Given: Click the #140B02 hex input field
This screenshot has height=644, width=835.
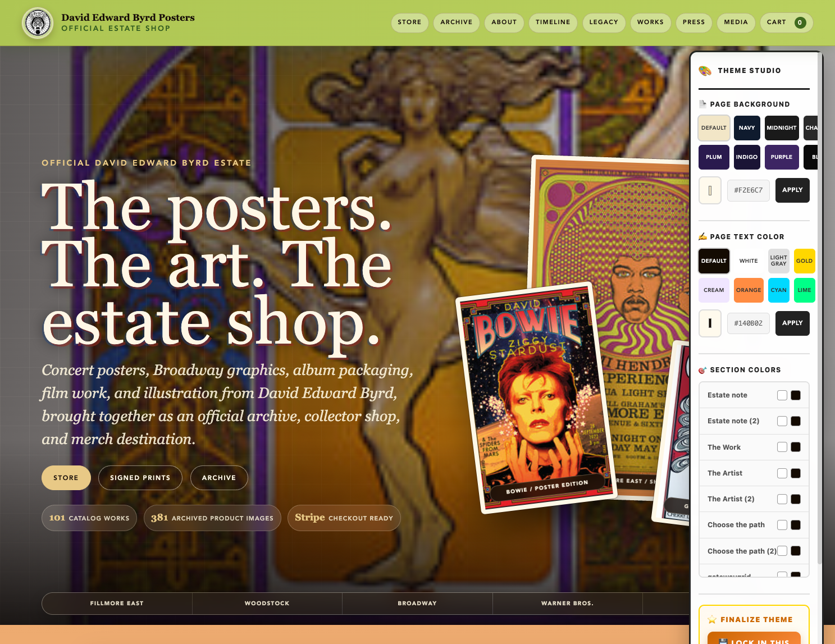Looking at the screenshot, I should (749, 323).
